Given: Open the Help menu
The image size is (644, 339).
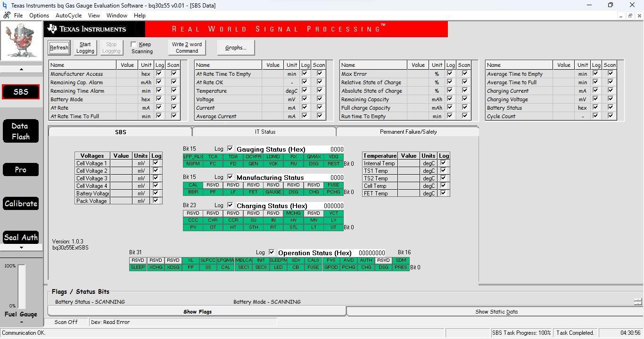Looking at the screenshot, I should (x=140, y=16).
